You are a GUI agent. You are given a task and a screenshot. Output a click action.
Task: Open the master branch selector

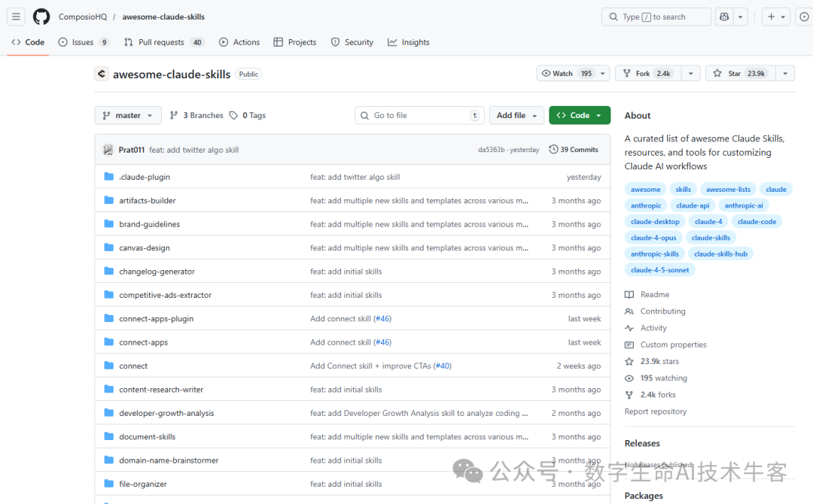coord(127,115)
